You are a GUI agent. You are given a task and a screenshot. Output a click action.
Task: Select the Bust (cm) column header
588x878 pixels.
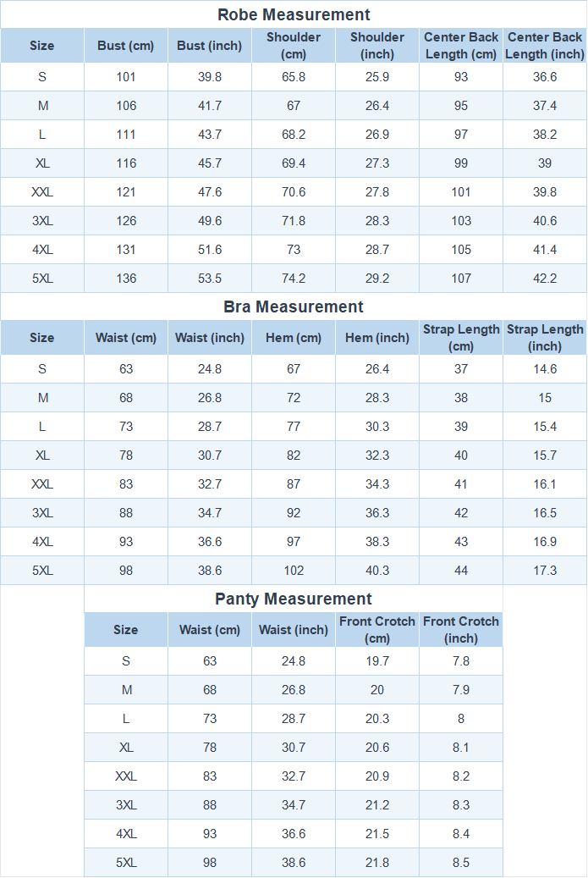[126, 46]
